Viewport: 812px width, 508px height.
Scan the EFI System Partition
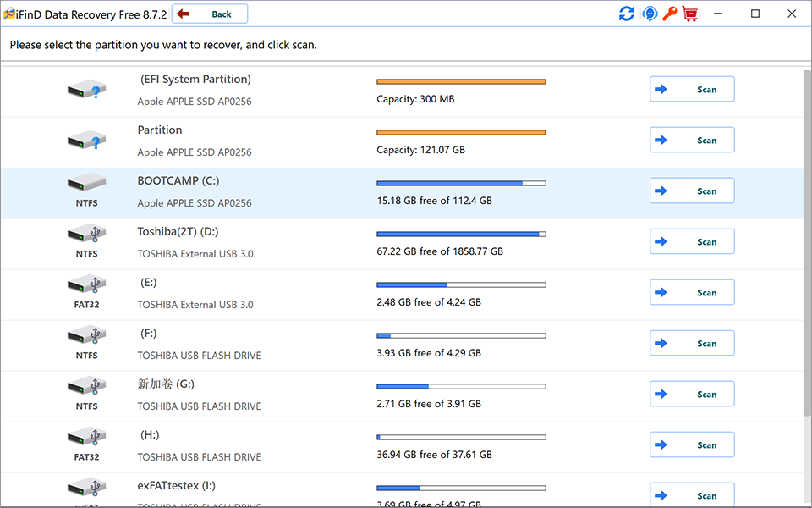pyautogui.click(x=692, y=89)
